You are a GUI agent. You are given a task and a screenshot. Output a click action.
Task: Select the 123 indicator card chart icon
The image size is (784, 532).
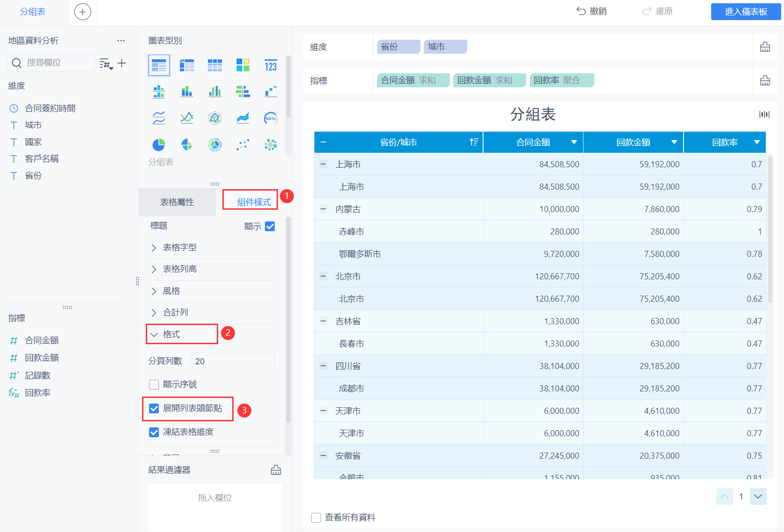(271, 65)
